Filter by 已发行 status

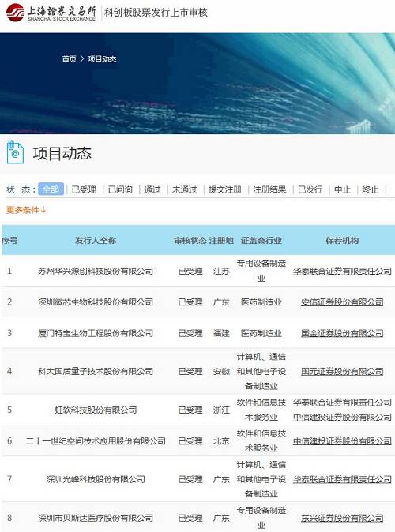tap(310, 189)
